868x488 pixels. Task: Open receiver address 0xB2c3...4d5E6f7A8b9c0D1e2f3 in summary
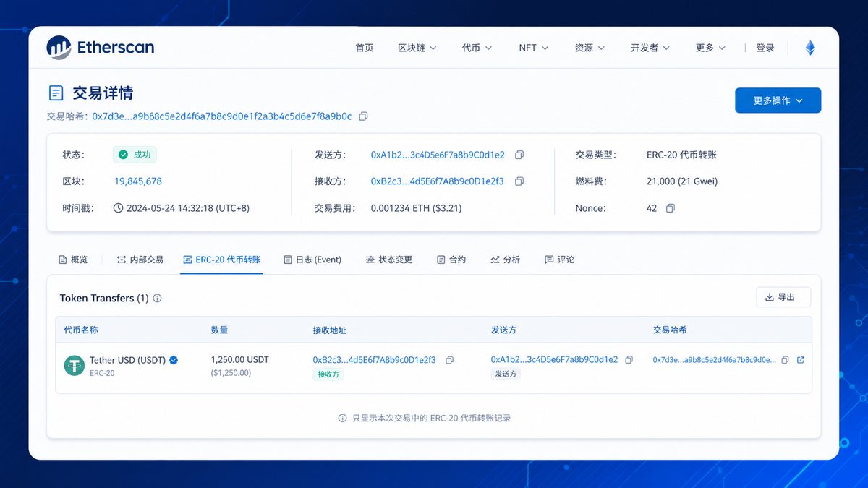pyautogui.click(x=437, y=181)
